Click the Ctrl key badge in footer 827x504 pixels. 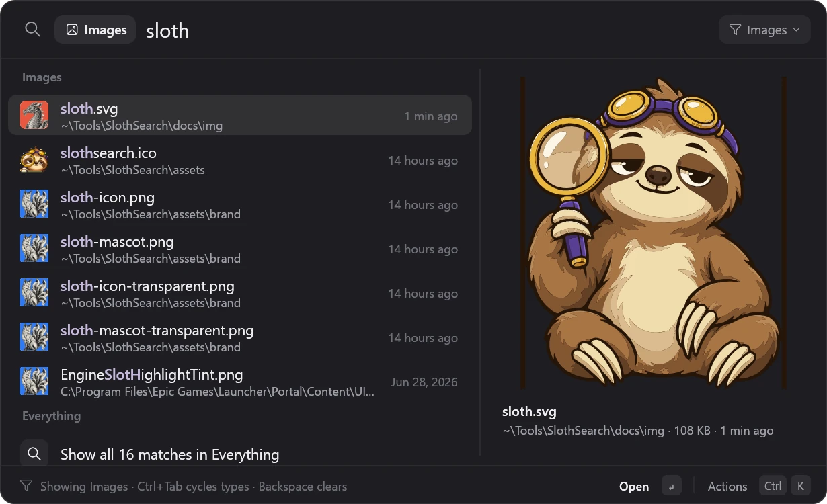coord(773,486)
